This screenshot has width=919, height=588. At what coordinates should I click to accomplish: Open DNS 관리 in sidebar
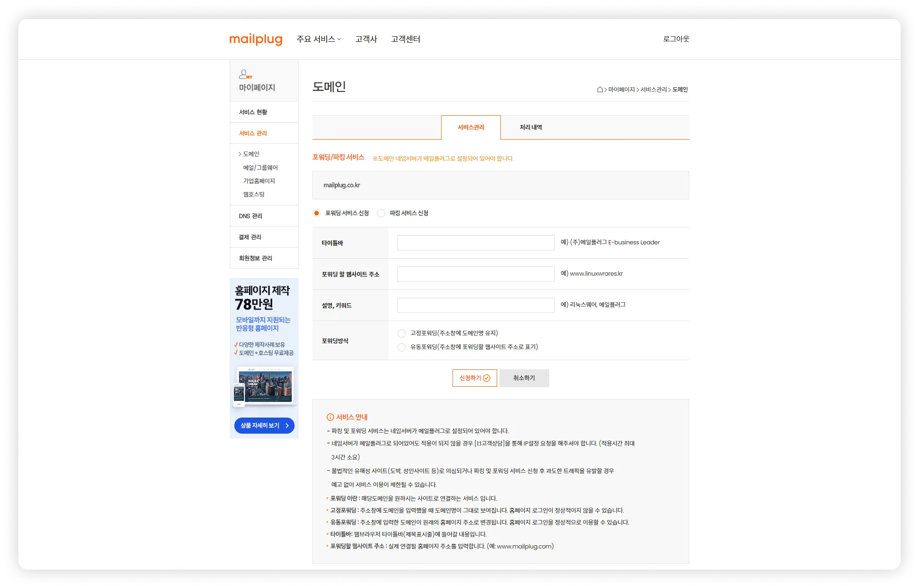[x=250, y=216]
